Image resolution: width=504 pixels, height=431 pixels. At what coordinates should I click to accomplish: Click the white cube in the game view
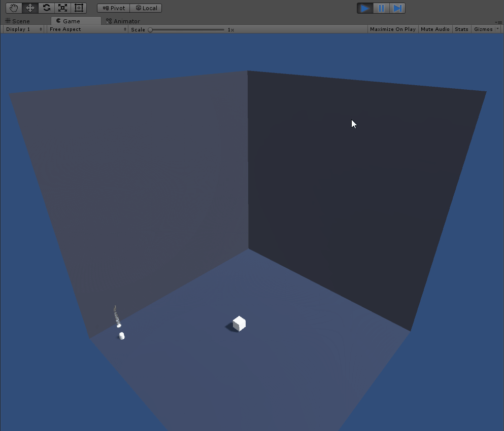click(x=239, y=324)
